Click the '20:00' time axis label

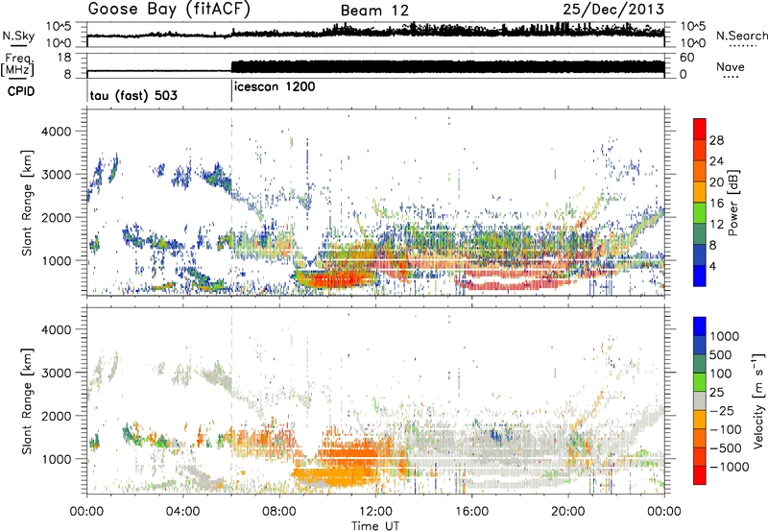[567, 512]
